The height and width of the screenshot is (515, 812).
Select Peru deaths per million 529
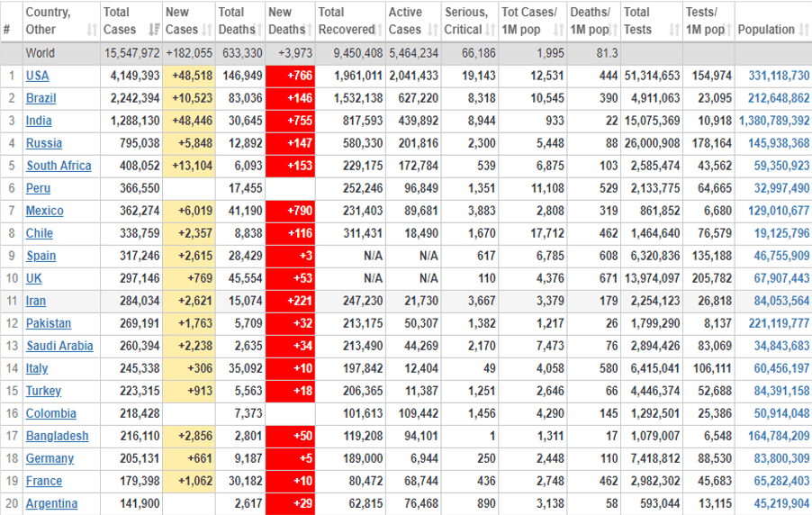(x=609, y=188)
